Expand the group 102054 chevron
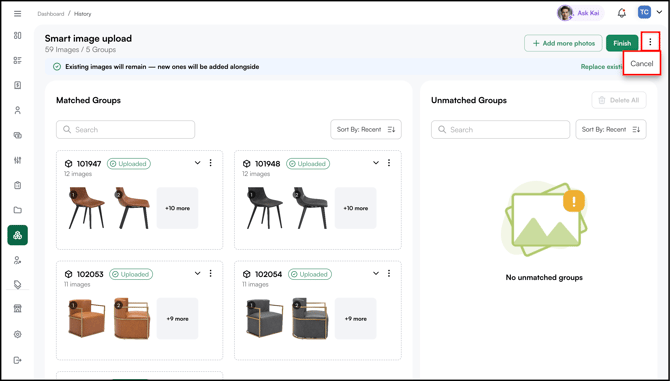Image resolution: width=670 pixels, height=381 pixels. click(376, 273)
